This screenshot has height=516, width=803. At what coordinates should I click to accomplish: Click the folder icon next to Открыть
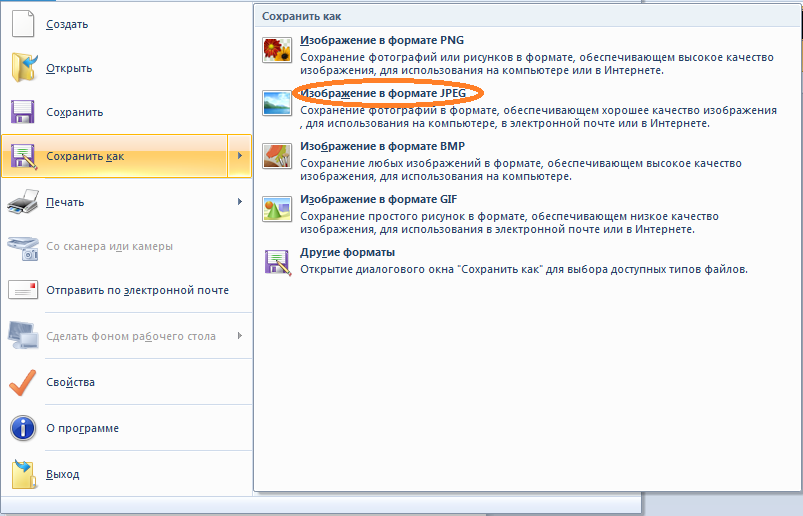(x=24, y=68)
